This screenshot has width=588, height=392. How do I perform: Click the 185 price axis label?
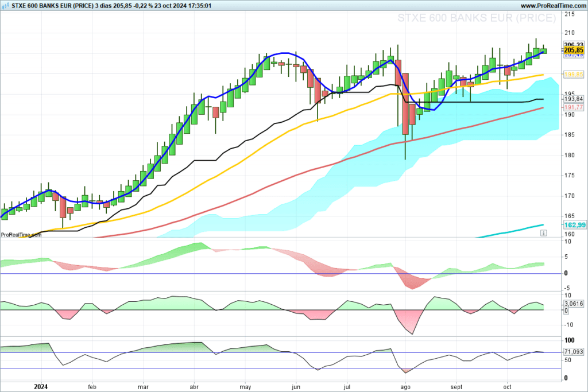pyautogui.click(x=570, y=134)
